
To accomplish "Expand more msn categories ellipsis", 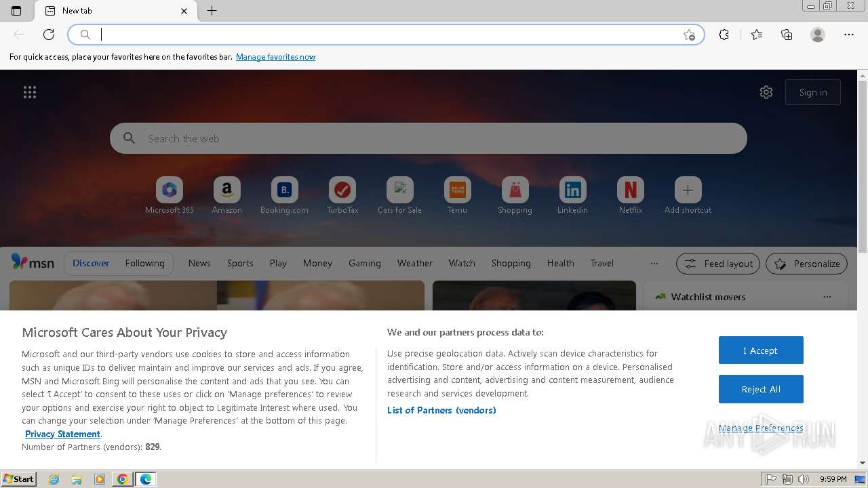I will click(654, 263).
